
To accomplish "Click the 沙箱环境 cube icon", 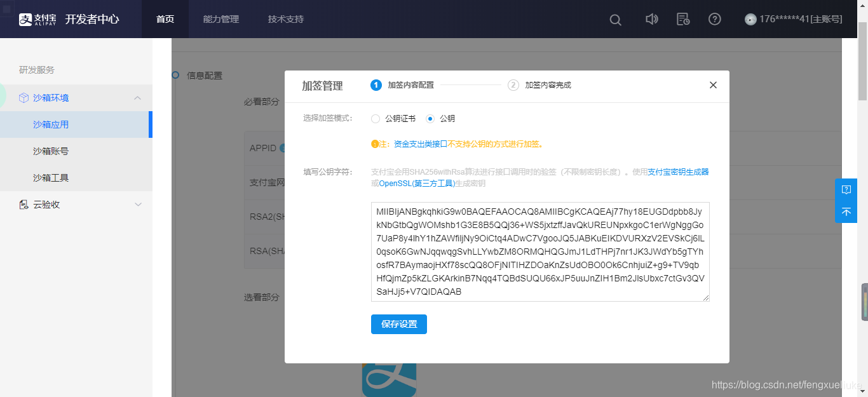I will pos(24,98).
